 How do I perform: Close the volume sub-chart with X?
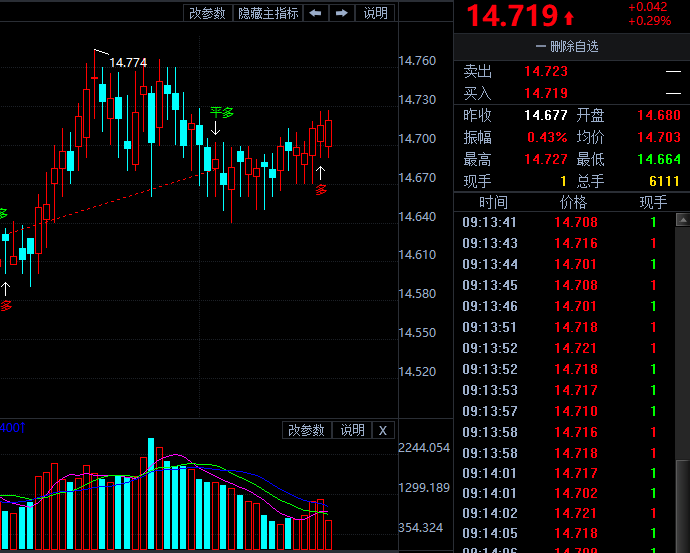click(x=383, y=430)
